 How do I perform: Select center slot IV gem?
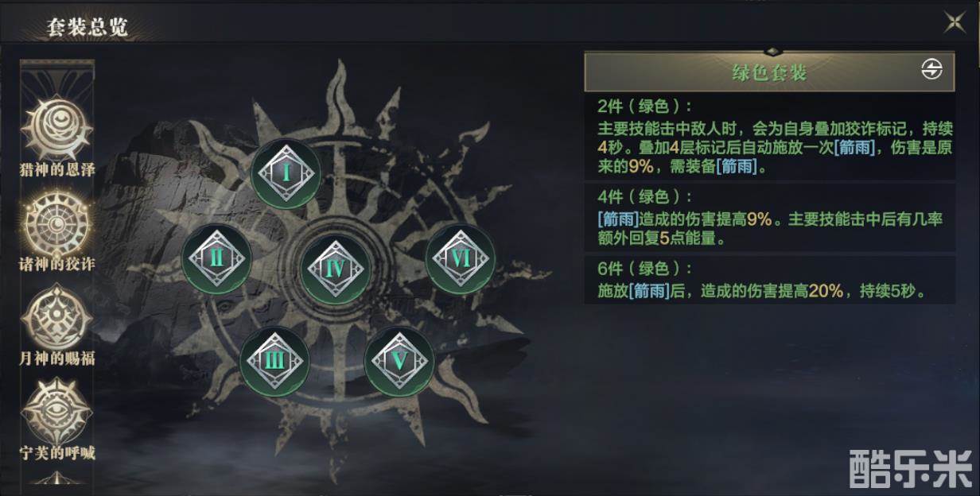click(336, 269)
